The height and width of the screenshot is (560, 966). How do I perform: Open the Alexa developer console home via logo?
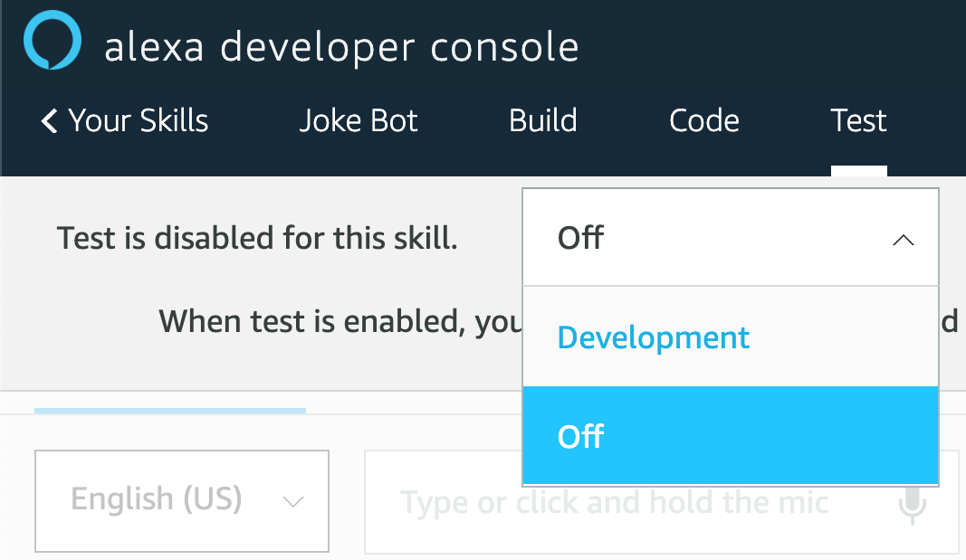(52, 40)
